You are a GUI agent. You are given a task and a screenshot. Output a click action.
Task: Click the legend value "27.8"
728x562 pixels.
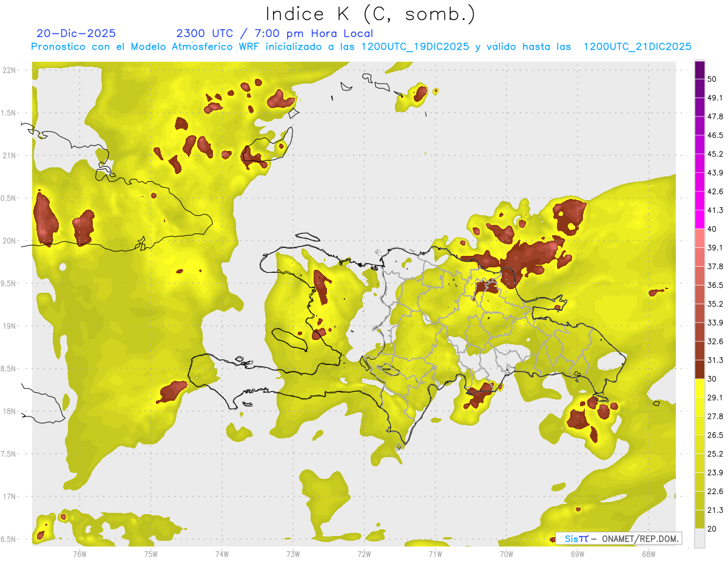[x=715, y=417]
